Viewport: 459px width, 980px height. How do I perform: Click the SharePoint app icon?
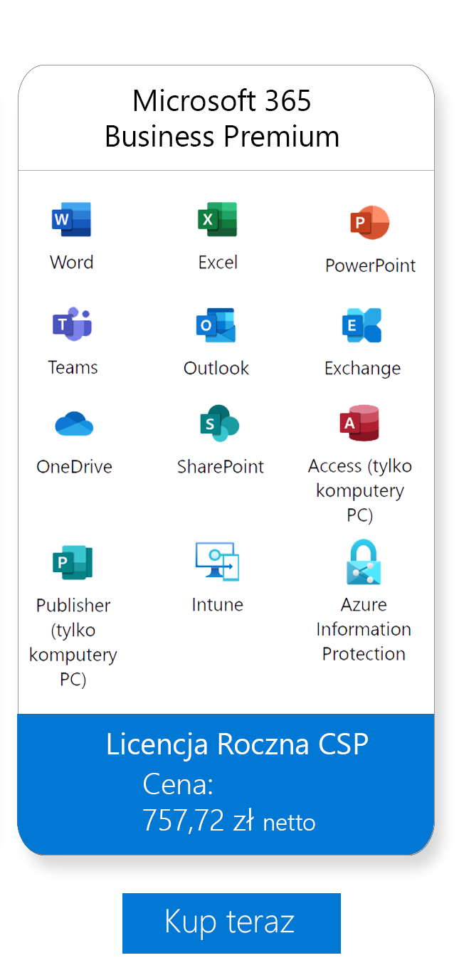click(219, 423)
